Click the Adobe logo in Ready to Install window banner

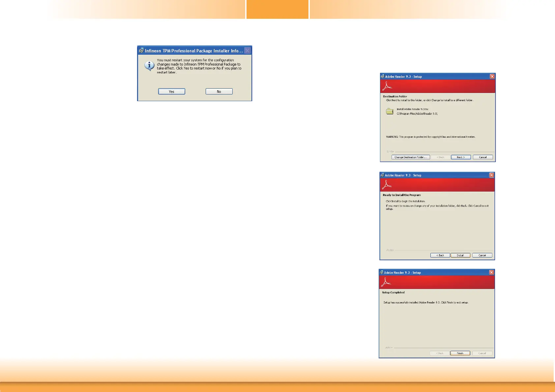pyautogui.click(x=387, y=185)
